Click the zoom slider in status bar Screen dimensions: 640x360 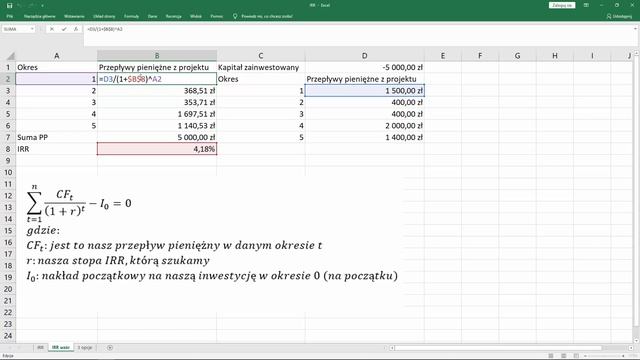604,356
